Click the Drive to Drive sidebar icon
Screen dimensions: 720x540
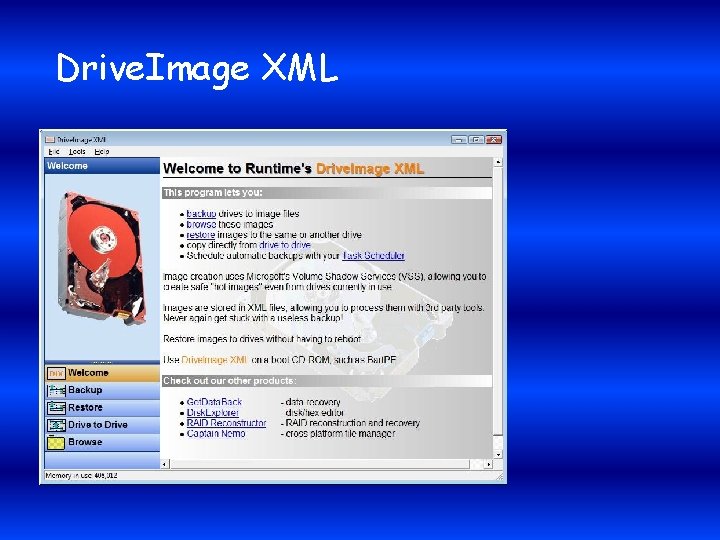(56, 425)
